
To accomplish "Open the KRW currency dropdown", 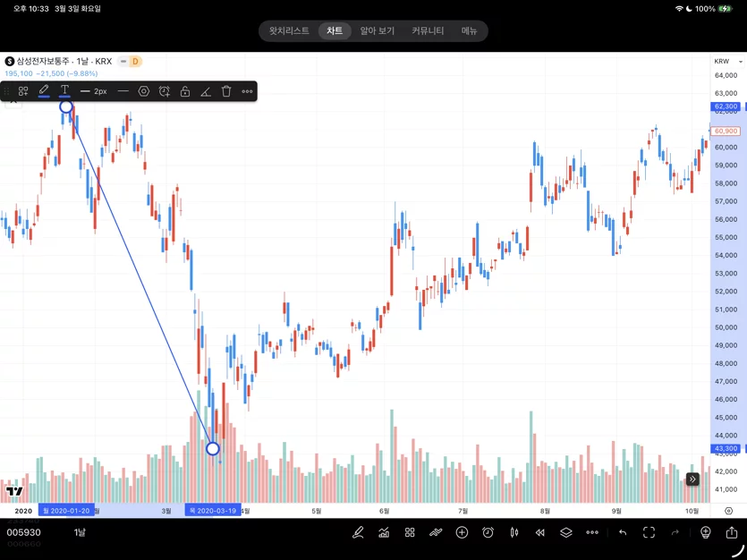I will click(728, 61).
